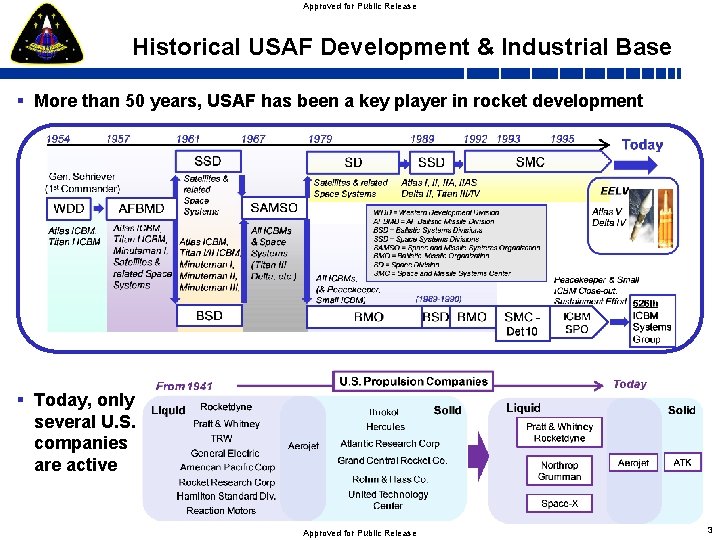
Task: Select the WDD box
Action: 69,209
